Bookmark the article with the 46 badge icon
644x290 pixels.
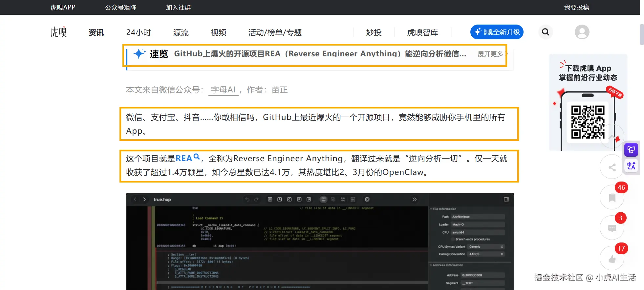(x=612, y=197)
